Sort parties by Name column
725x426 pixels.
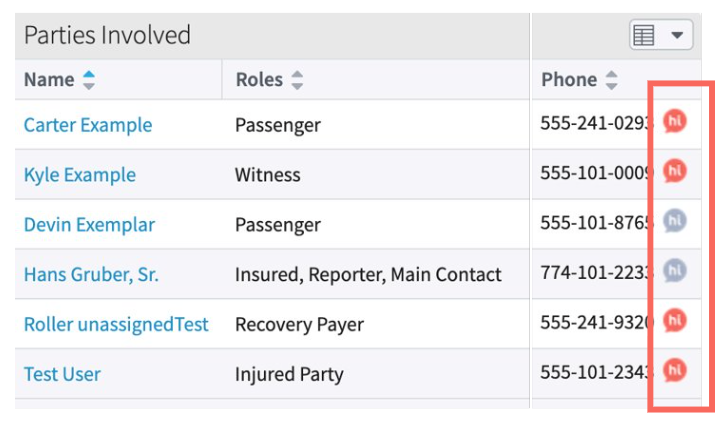pyautogui.click(x=89, y=80)
